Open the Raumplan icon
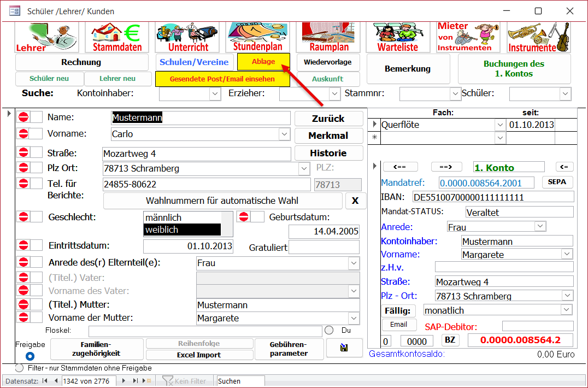 tap(328, 37)
